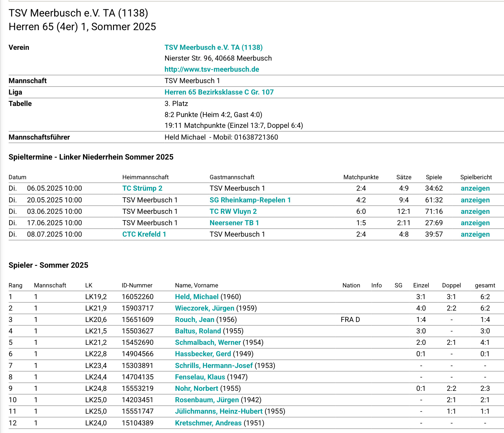504x433 pixels.
Task: View the 03.06.2025 match report
Action: coord(475,212)
